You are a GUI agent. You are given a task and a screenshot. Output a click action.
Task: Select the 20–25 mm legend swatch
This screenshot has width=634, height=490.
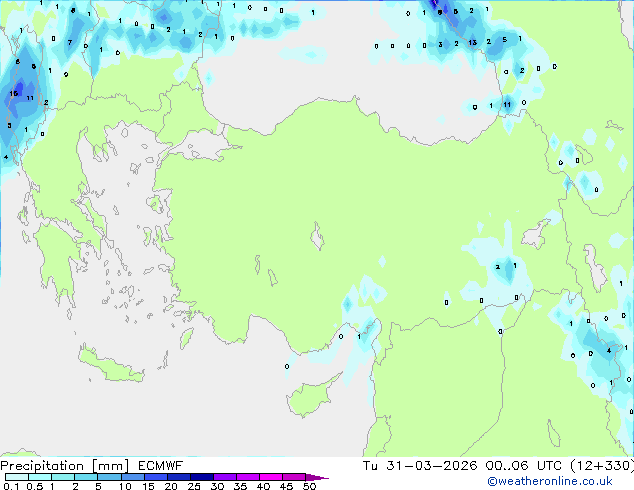pyautogui.click(x=179, y=477)
